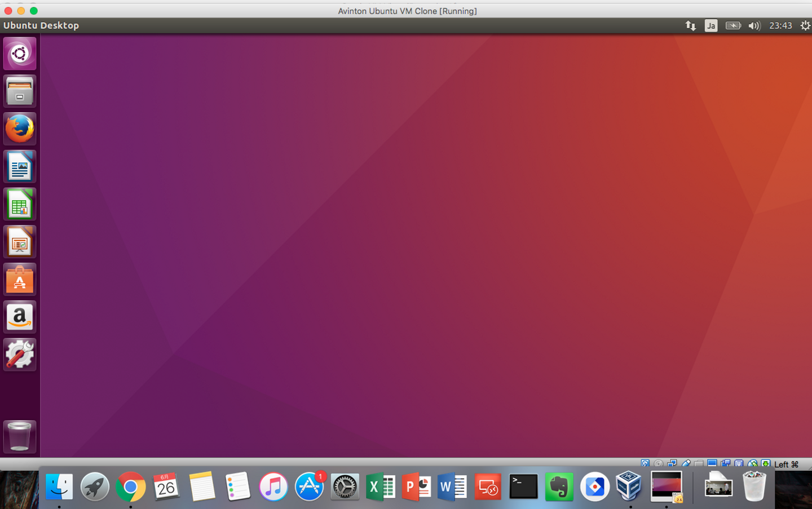Open LibreOffice Calc spreadsheet

20,204
